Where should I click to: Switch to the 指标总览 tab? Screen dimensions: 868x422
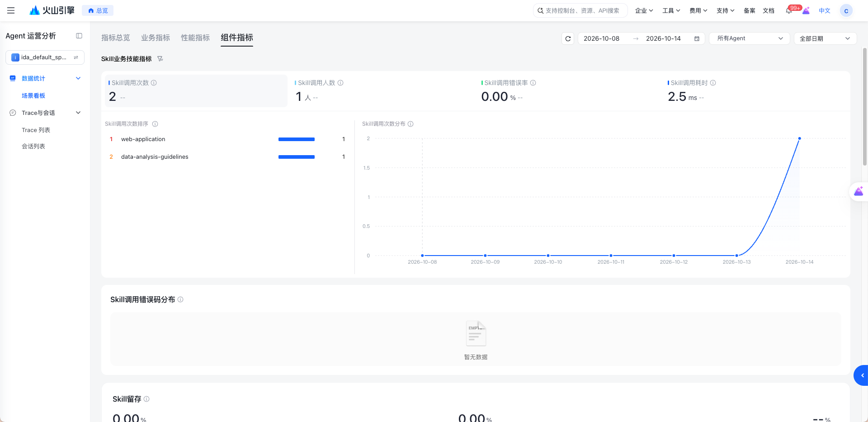coord(116,38)
